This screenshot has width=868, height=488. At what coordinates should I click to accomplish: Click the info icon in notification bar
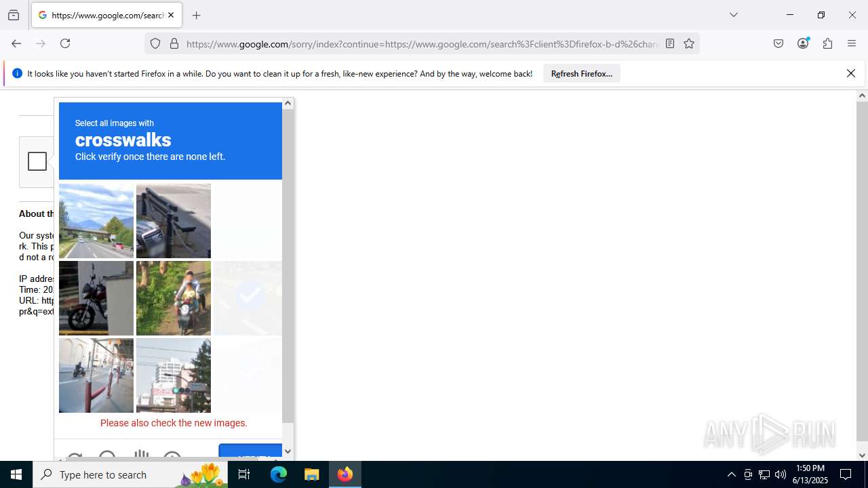(x=18, y=73)
